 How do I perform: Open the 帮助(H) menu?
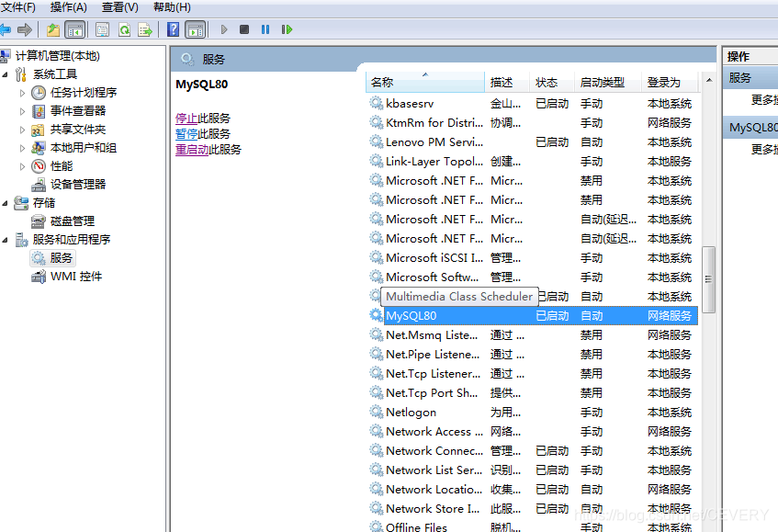172,7
